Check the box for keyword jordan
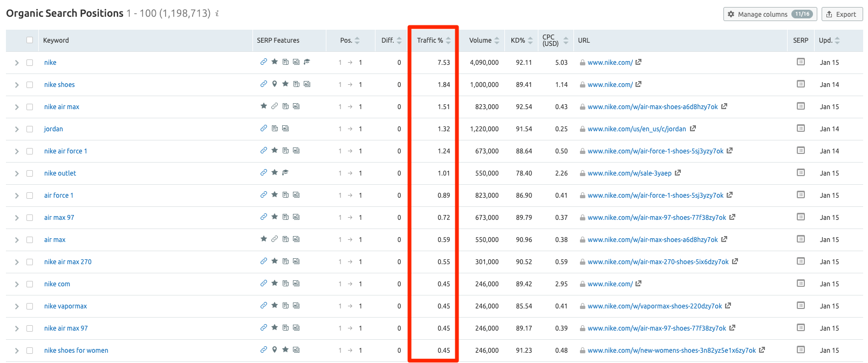Image resolution: width=868 pixels, height=363 pixels. point(30,129)
